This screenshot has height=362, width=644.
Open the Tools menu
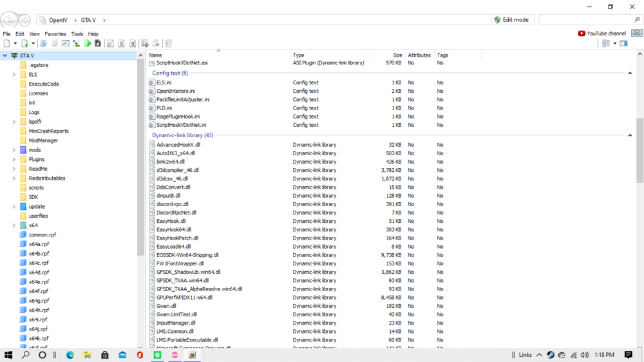coord(77,34)
